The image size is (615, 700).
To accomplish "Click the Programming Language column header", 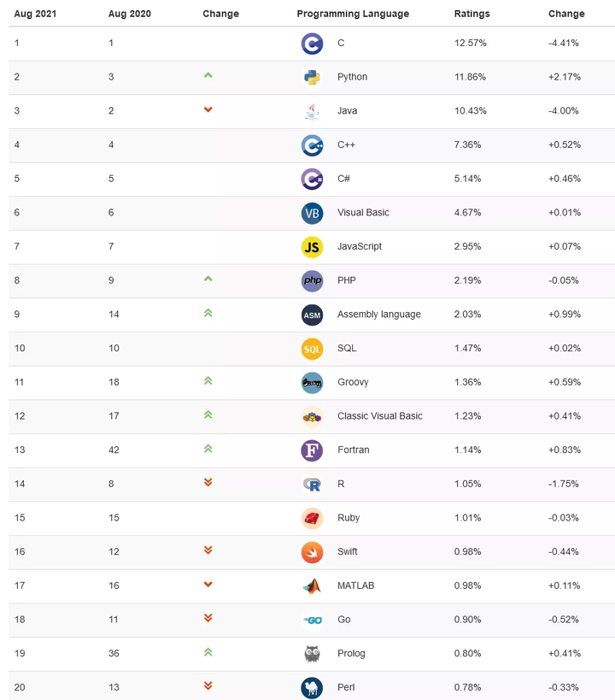I will (x=353, y=14).
